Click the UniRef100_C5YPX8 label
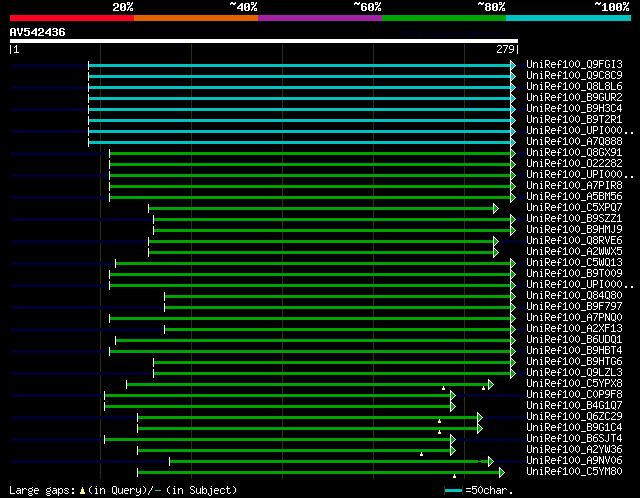The image size is (640, 498). pos(574,384)
